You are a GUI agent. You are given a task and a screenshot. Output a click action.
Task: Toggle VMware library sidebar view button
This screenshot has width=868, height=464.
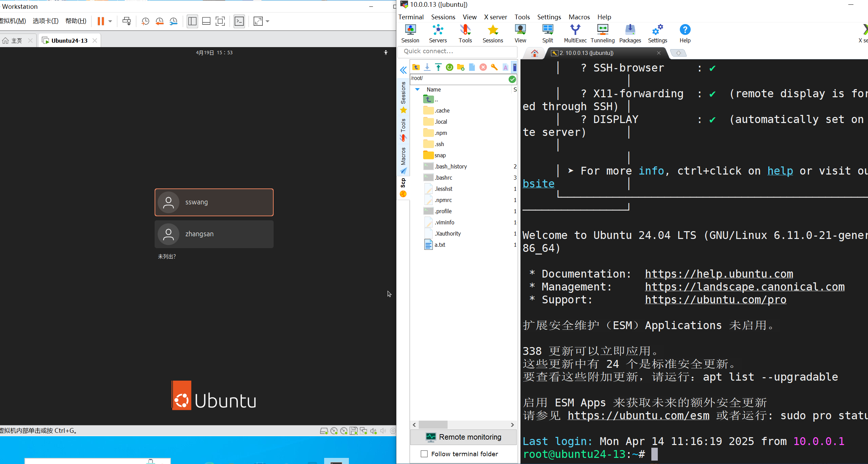click(192, 21)
